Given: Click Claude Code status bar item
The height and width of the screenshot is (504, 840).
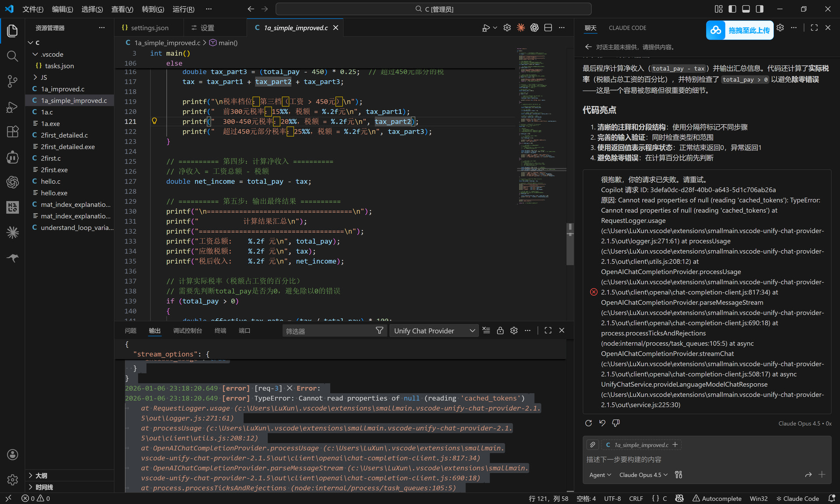Looking at the screenshot, I should (797, 498).
